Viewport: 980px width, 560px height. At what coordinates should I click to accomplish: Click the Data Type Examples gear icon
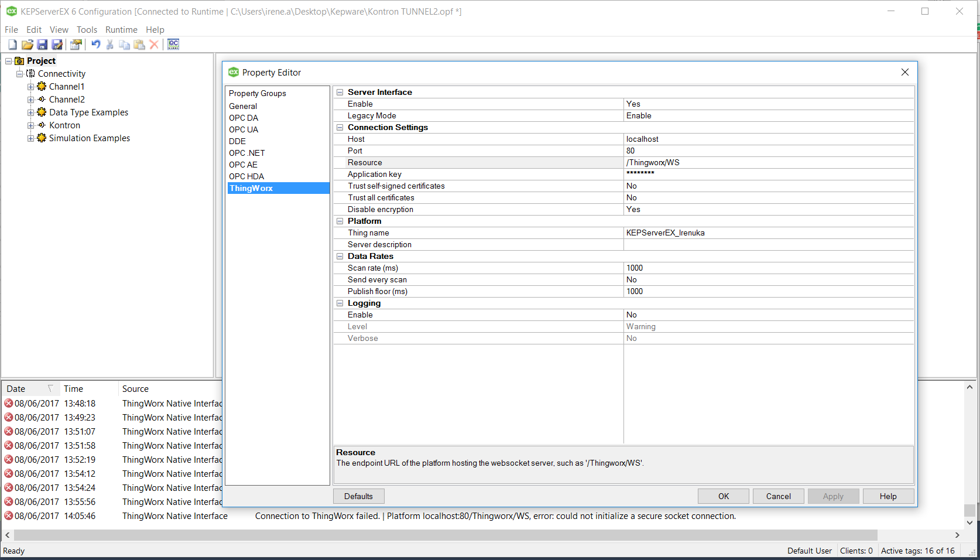pyautogui.click(x=42, y=112)
